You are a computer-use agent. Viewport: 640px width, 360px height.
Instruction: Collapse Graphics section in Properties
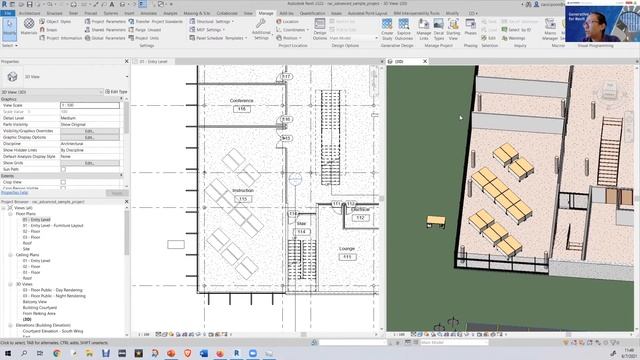coord(121,99)
